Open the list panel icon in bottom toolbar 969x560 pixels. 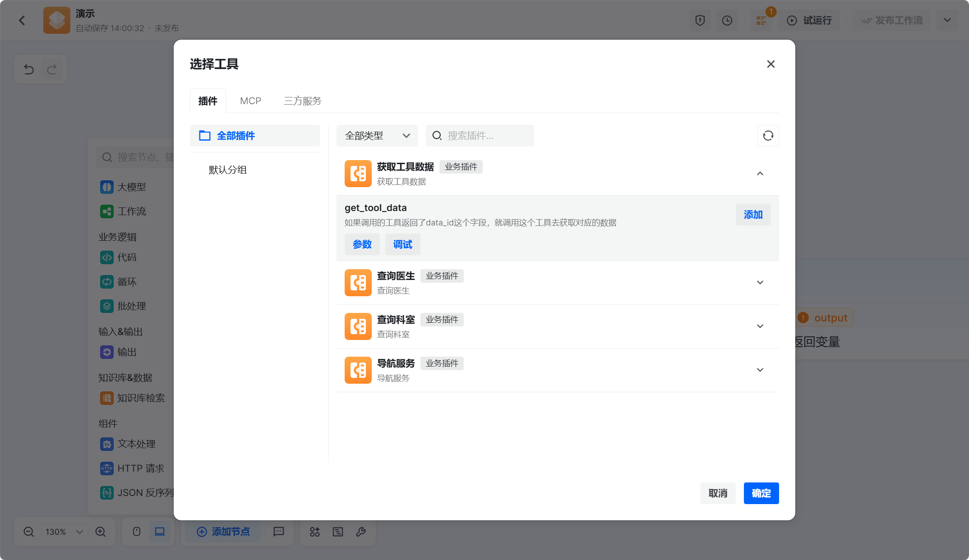click(x=338, y=532)
